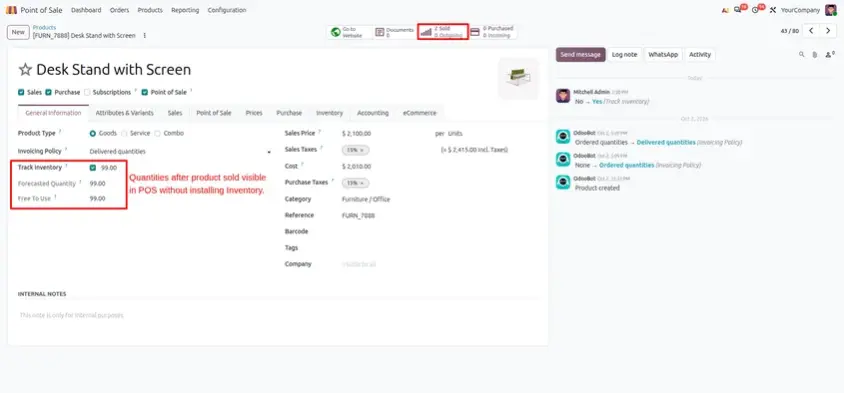Click the WhatsApp button
This screenshot has width=844, height=393.
point(663,54)
